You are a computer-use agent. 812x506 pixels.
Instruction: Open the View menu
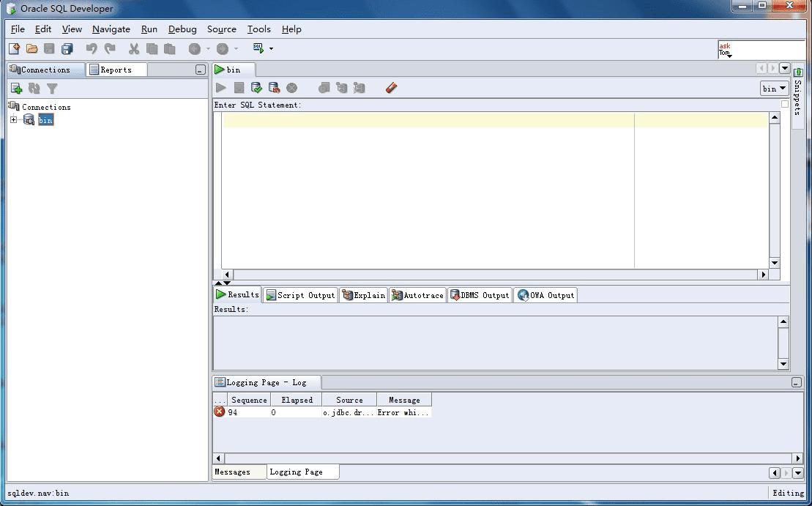pos(72,29)
